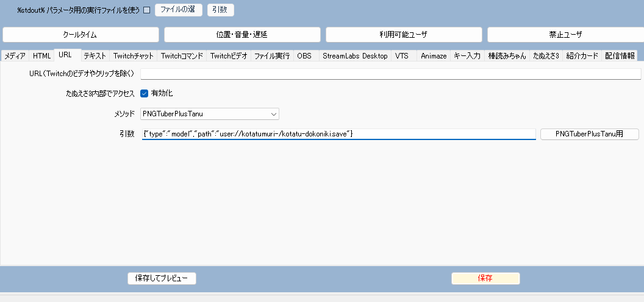This screenshot has height=302, width=644.
Task: Switch to the HTML tab
Action: point(41,55)
